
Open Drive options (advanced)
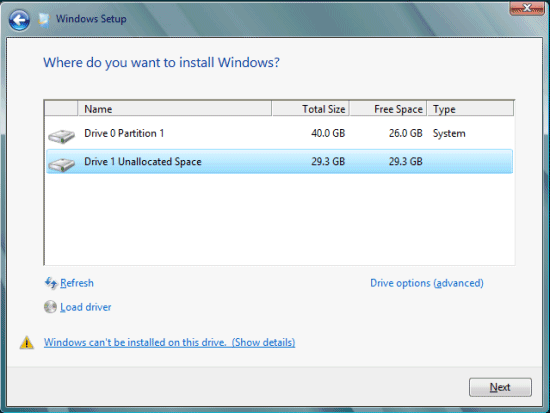click(427, 283)
